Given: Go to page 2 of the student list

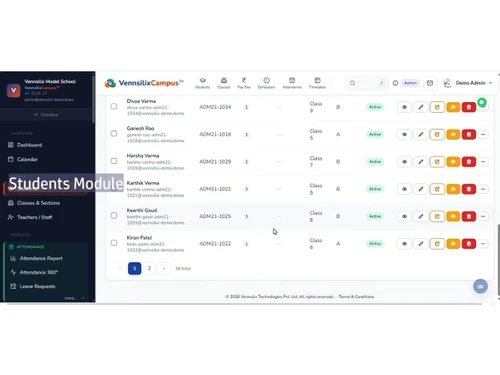Looking at the screenshot, I should click(x=149, y=268).
